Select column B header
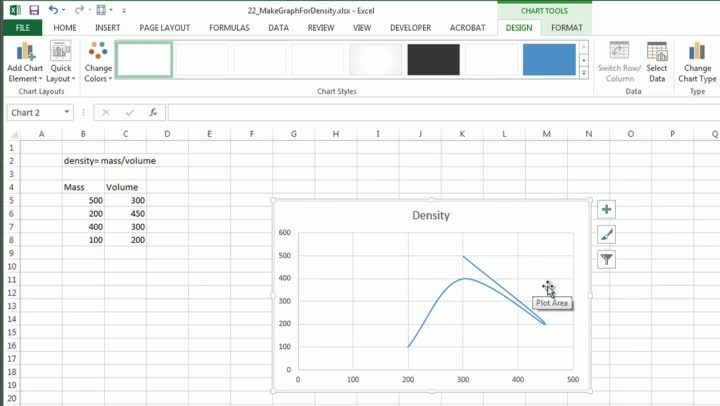Screen dimensions: 720x406 point(83,134)
